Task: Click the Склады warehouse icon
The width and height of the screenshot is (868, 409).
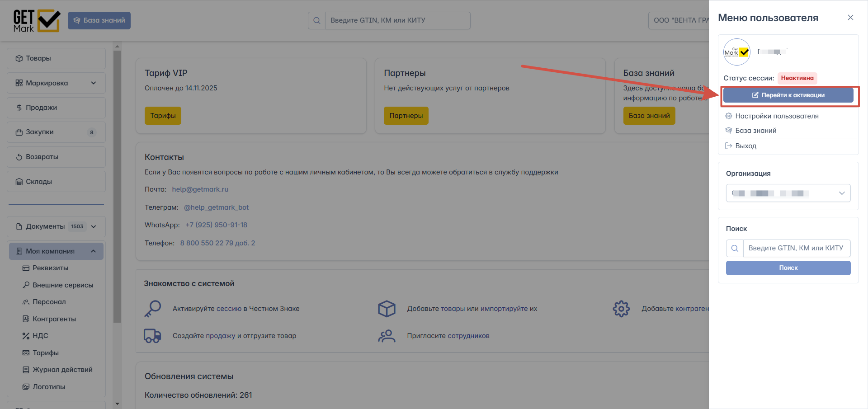Action: (x=19, y=182)
